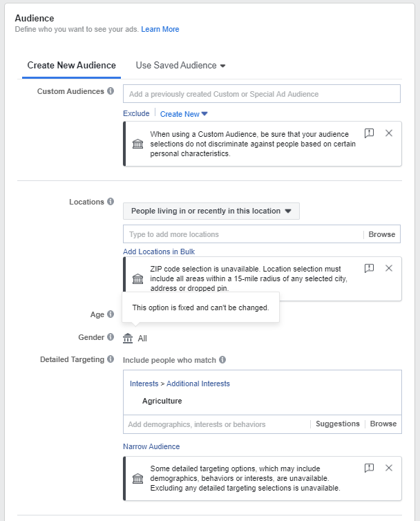Image resolution: width=420 pixels, height=521 pixels.
Task: Click info icon beside Locations label
Action: [111, 202]
